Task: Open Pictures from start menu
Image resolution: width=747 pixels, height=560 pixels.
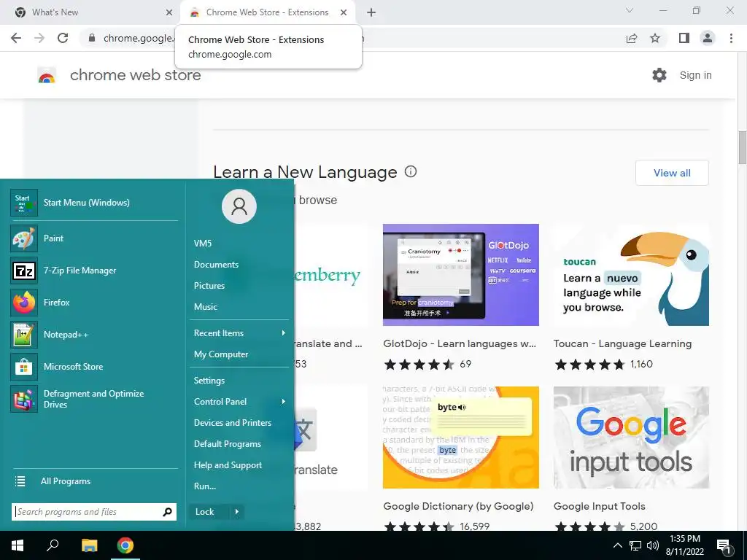Action: [x=209, y=286]
